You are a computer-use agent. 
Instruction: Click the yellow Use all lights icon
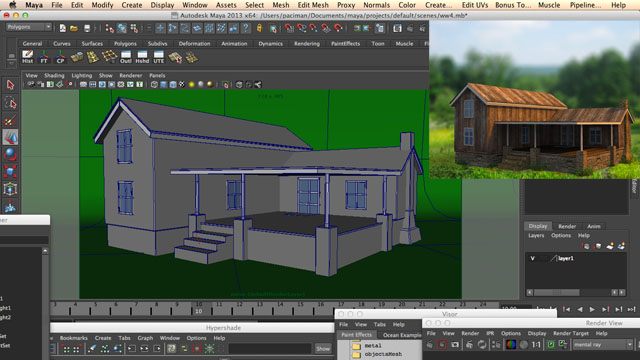pyautogui.click(x=191, y=84)
